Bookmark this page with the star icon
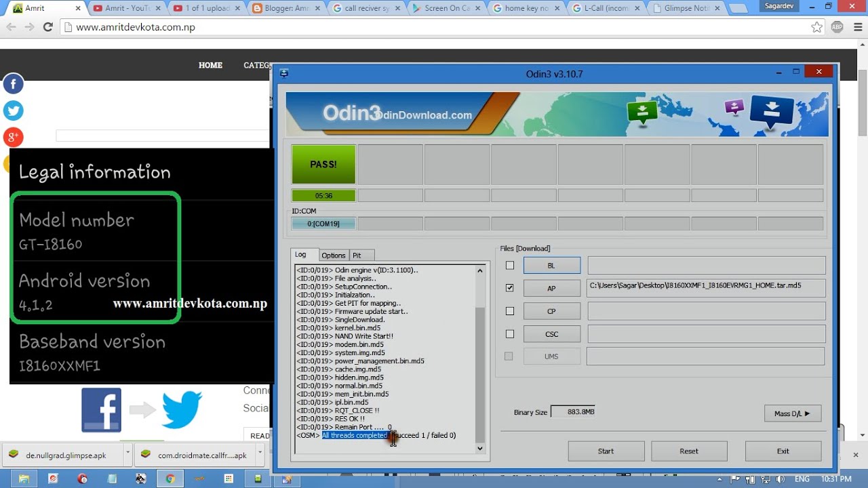Screen dimensions: 868x488 point(816,27)
